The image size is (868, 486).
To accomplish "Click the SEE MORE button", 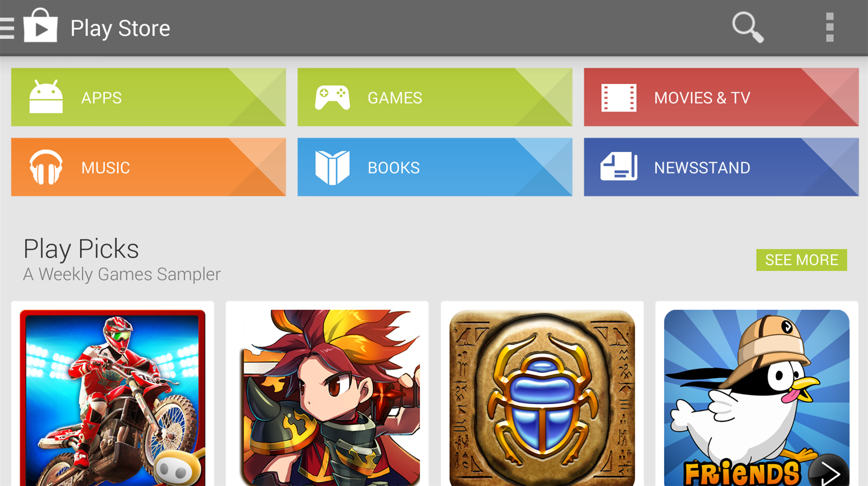I will pos(802,260).
